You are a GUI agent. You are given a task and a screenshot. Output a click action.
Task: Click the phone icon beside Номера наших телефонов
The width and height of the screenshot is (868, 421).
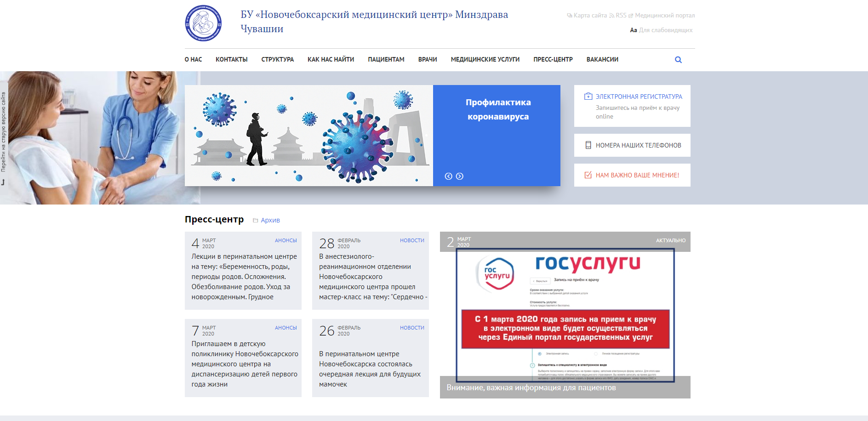588,145
